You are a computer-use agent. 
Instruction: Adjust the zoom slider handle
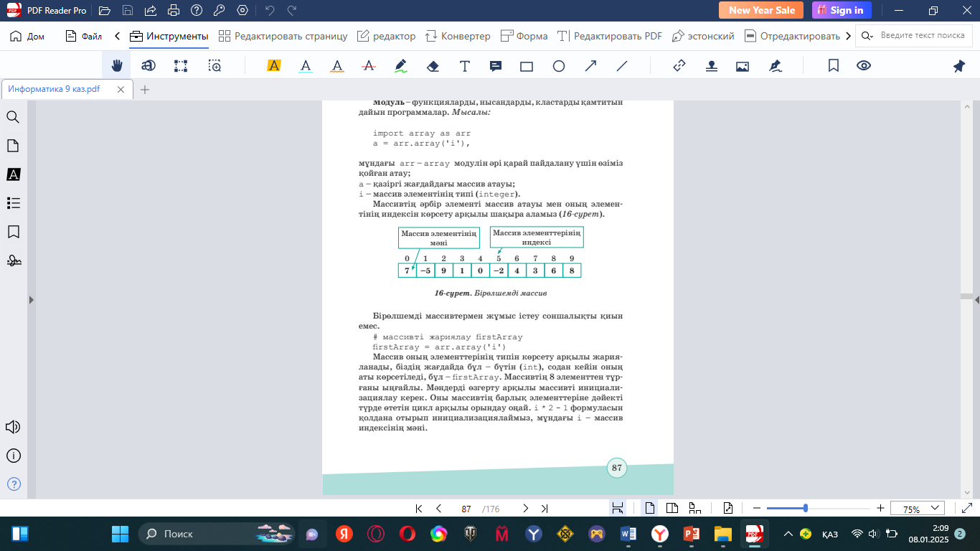click(x=806, y=508)
